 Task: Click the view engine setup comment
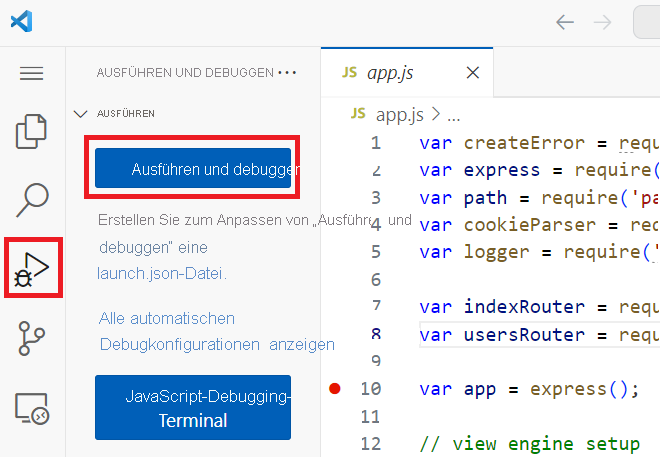[x=530, y=444]
